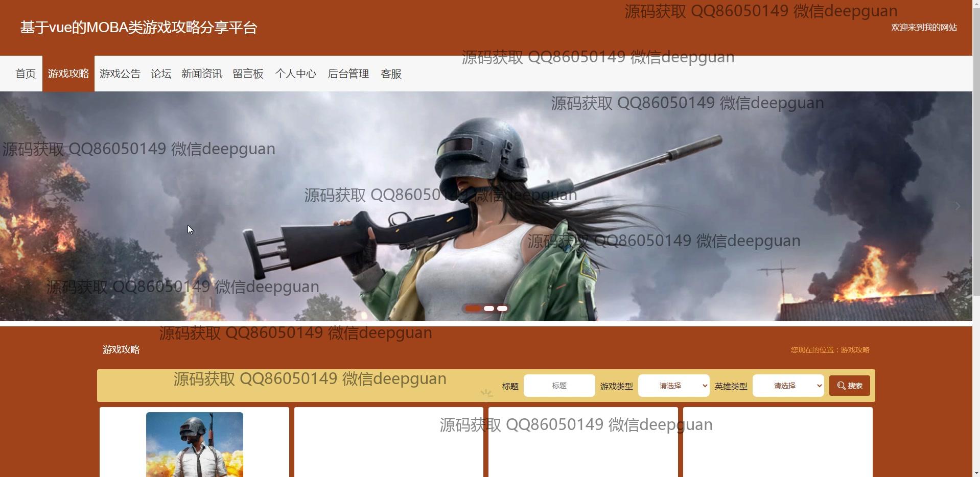Expand the 游戏类型 dropdown
980x477 pixels.
point(674,386)
